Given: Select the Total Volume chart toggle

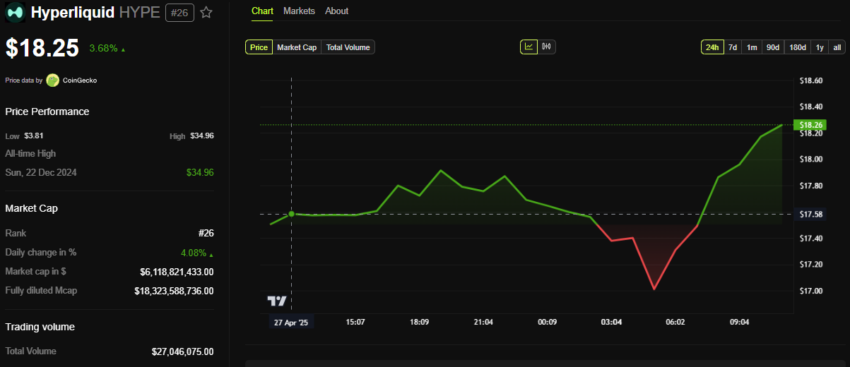Looking at the screenshot, I should (x=348, y=47).
